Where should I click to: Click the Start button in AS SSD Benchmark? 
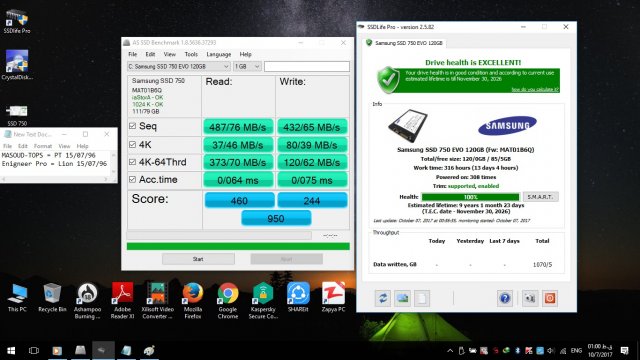tap(198, 259)
